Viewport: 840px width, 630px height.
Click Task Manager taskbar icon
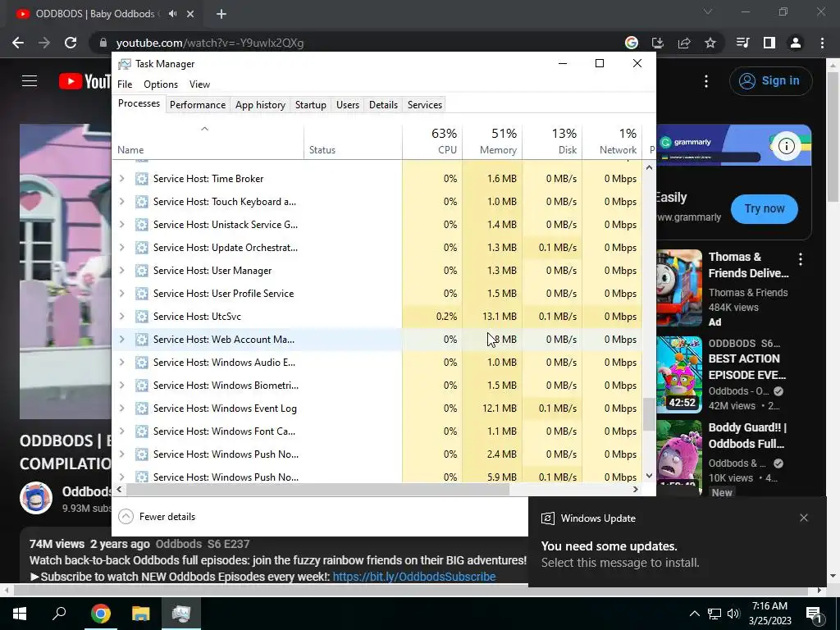[x=181, y=614]
